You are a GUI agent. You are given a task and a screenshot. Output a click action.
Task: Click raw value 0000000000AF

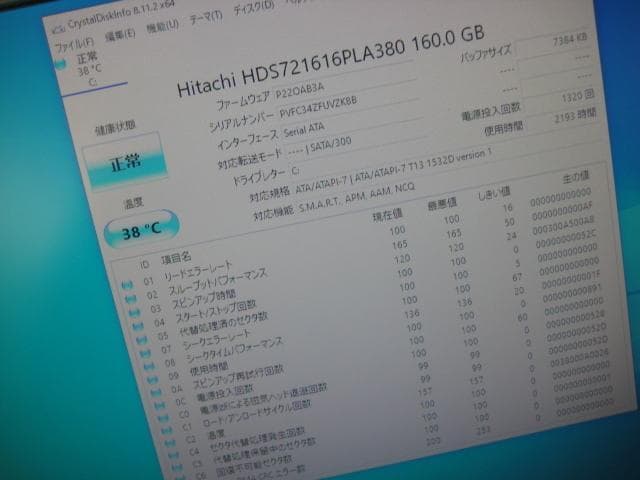(x=562, y=212)
